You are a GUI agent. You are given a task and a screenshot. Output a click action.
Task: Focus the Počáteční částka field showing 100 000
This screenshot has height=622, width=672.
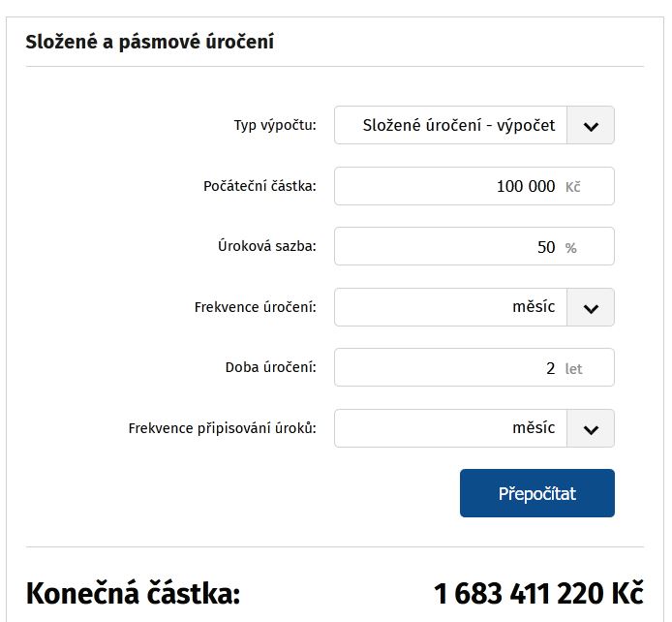(x=455, y=186)
